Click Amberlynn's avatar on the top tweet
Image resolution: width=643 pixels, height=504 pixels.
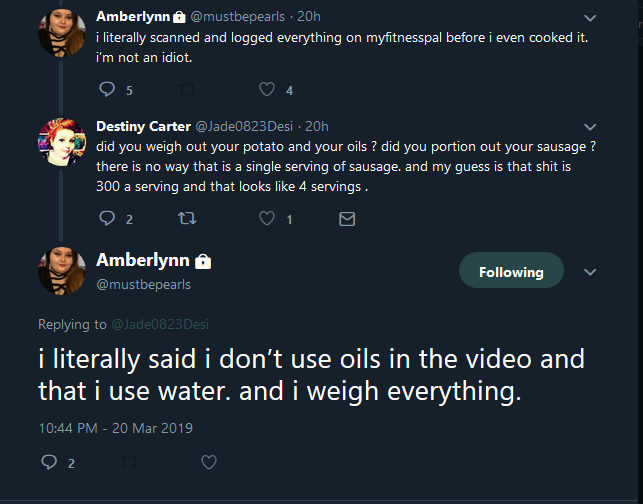pyautogui.click(x=62, y=33)
